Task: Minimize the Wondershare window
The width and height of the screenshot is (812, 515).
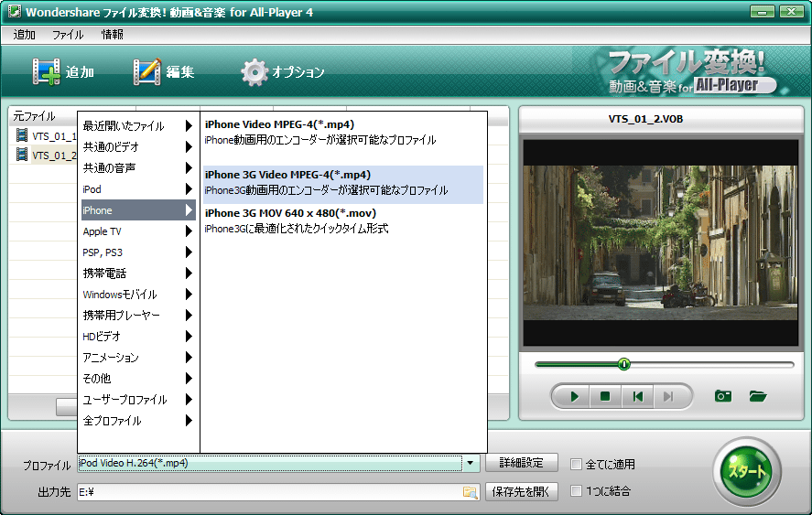Action: tap(763, 11)
